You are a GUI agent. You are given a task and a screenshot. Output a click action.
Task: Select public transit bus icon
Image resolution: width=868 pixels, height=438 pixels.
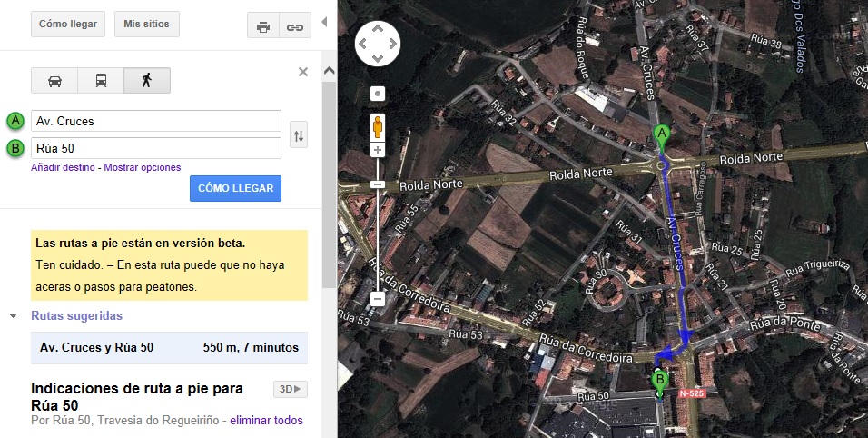[101, 81]
